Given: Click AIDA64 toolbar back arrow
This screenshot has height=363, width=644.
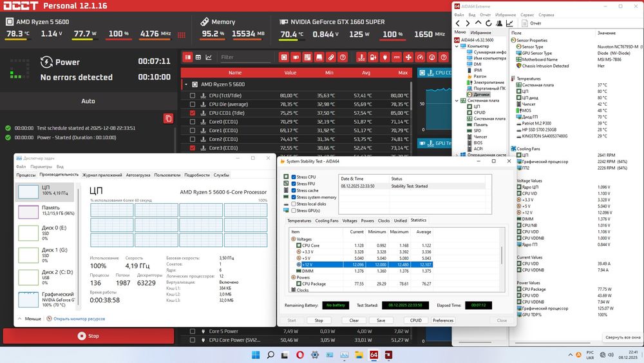Looking at the screenshot, I should 458,23.
